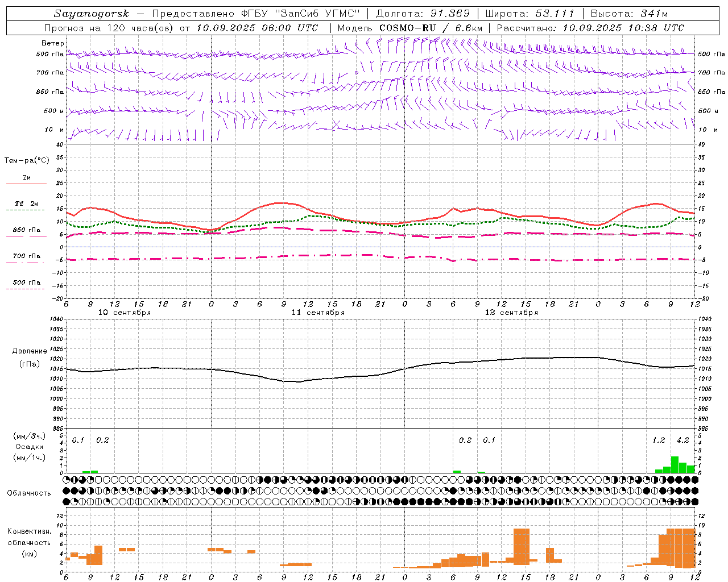Click the '(мм/3ч.)' precipitation unit label
This screenshot has width=728, height=582.
tap(30, 436)
